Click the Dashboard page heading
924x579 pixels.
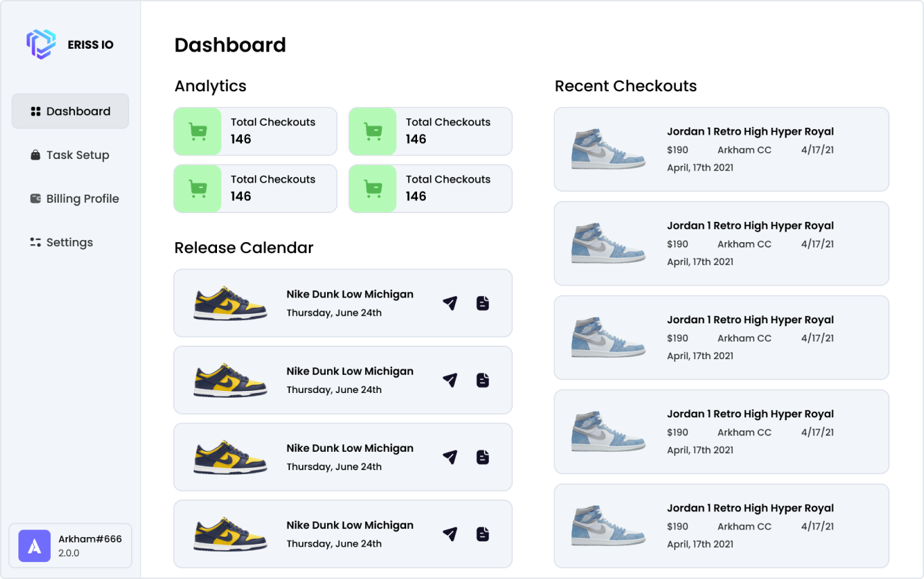tap(230, 45)
